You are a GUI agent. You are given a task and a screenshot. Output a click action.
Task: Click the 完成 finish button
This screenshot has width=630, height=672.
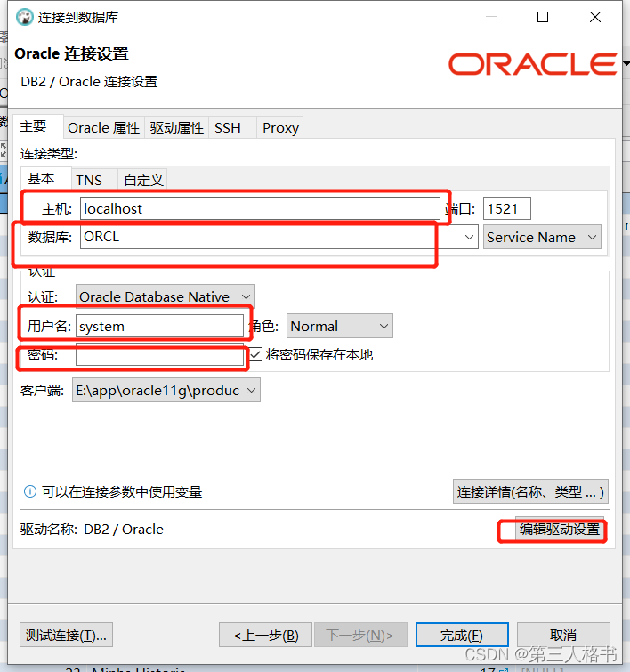[x=462, y=635]
